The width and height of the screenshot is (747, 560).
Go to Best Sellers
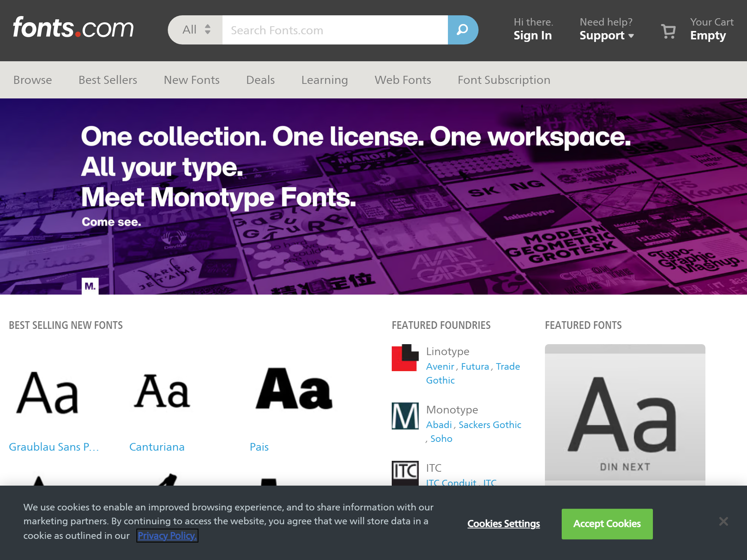(108, 80)
